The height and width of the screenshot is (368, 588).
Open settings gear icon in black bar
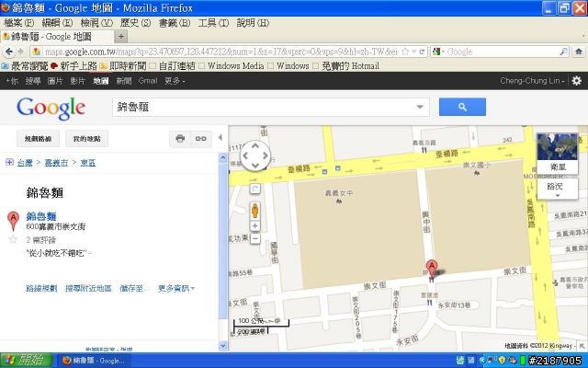[x=576, y=80]
